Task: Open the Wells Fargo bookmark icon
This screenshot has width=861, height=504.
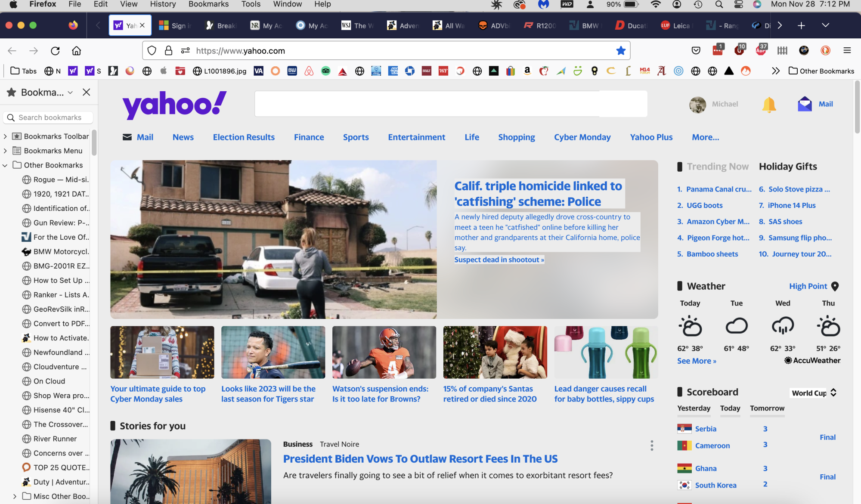Action: (443, 71)
